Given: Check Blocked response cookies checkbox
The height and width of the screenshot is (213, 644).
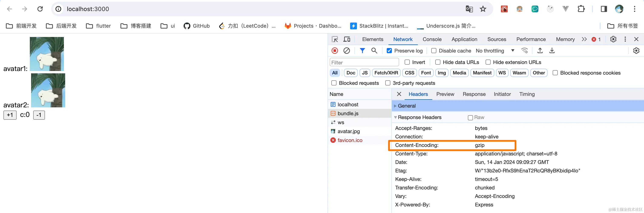Looking at the screenshot, I should [555, 73].
